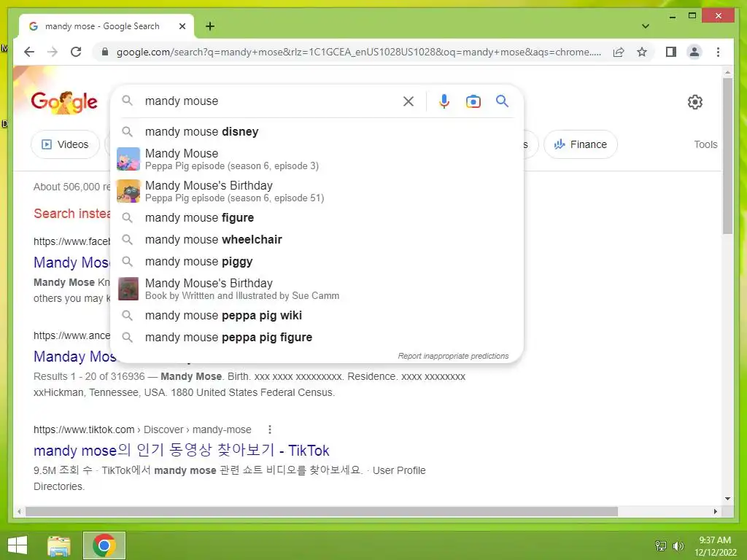Viewport: 747px width, 560px height.
Task: Open search Tools
Action: [705, 144]
